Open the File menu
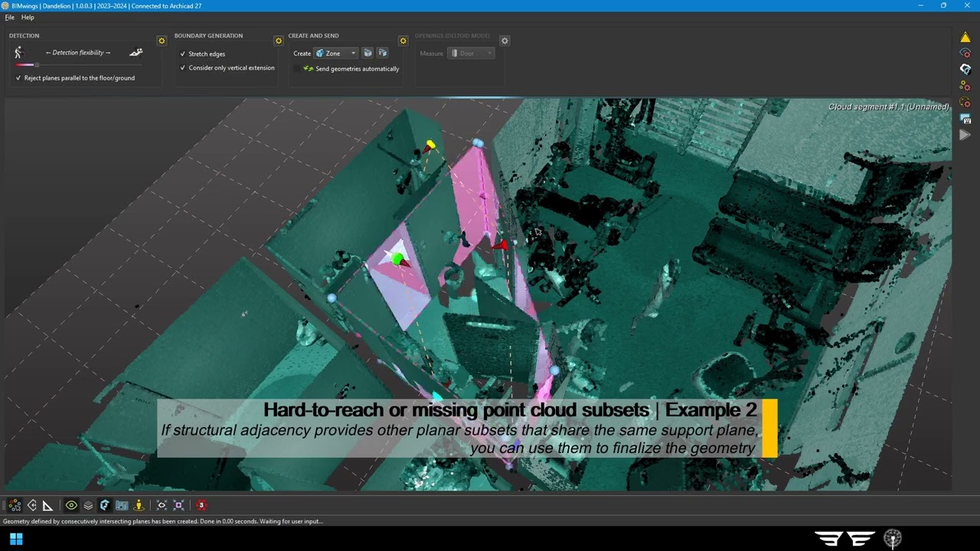This screenshot has height=551, width=980. pyautogui.click(x=9, y=17)
